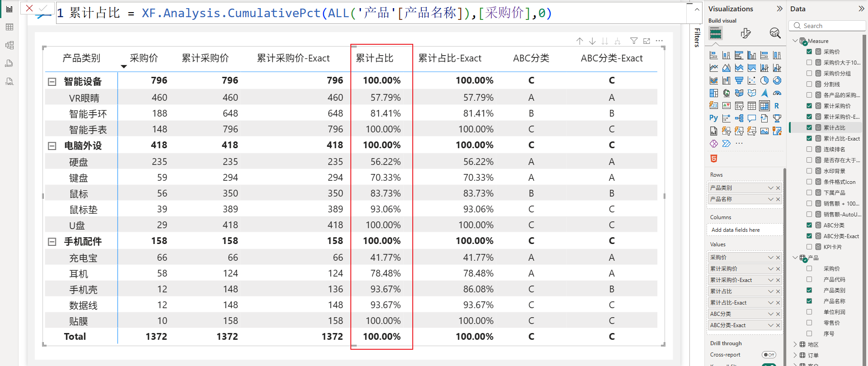Click the filter funnel icon above the matrix

point(634,41)
